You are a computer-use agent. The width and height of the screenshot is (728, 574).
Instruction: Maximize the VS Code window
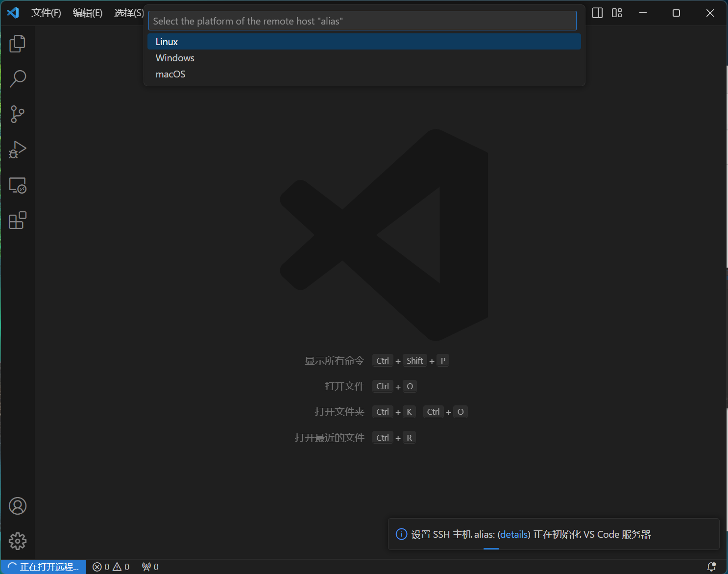pyautogui.click(x=677, y=13)
